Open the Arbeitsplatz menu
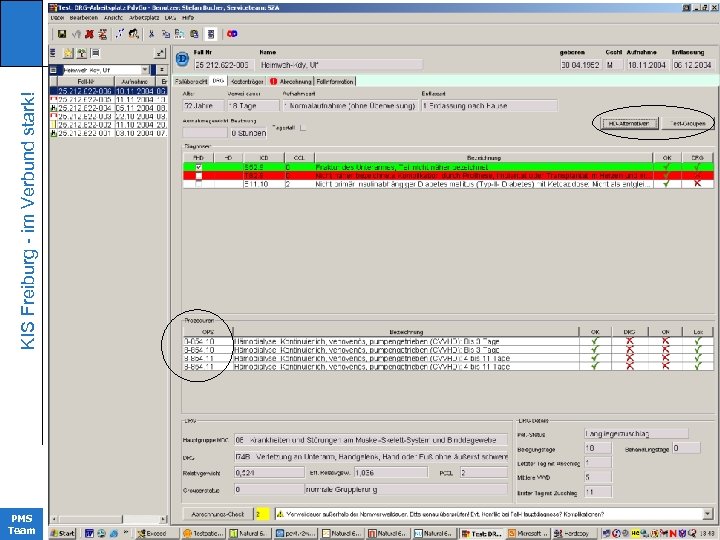This screenshot has height=540, width=720. point(144,17)
